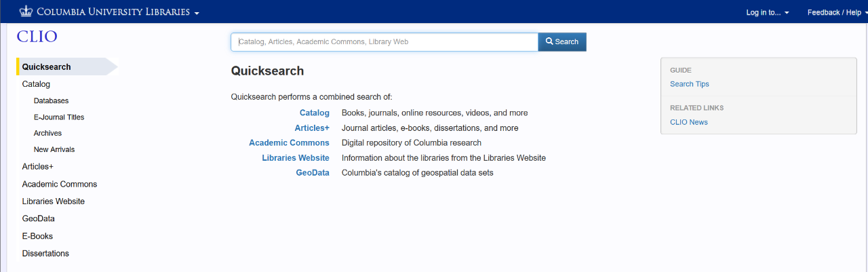Viewport: 868px width, 272px height.
Task: Select Quicksearch in the sidebar
Action: pos(66,66)
